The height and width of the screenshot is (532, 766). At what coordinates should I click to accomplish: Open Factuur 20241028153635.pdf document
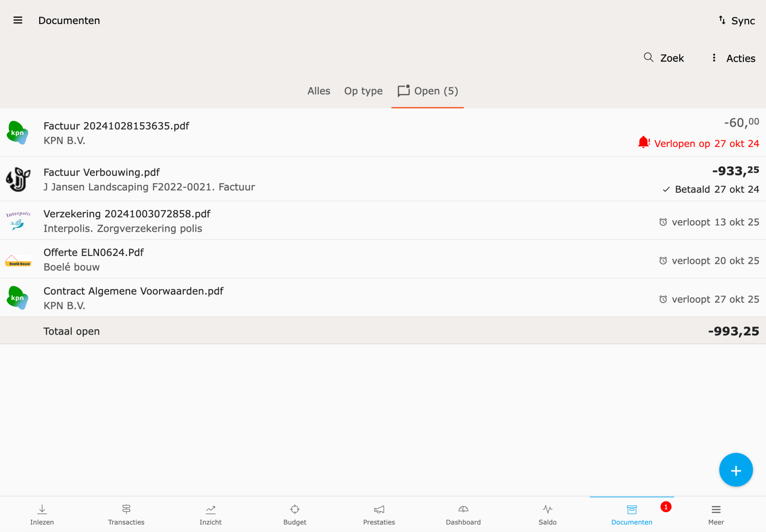tap(383, 132)
